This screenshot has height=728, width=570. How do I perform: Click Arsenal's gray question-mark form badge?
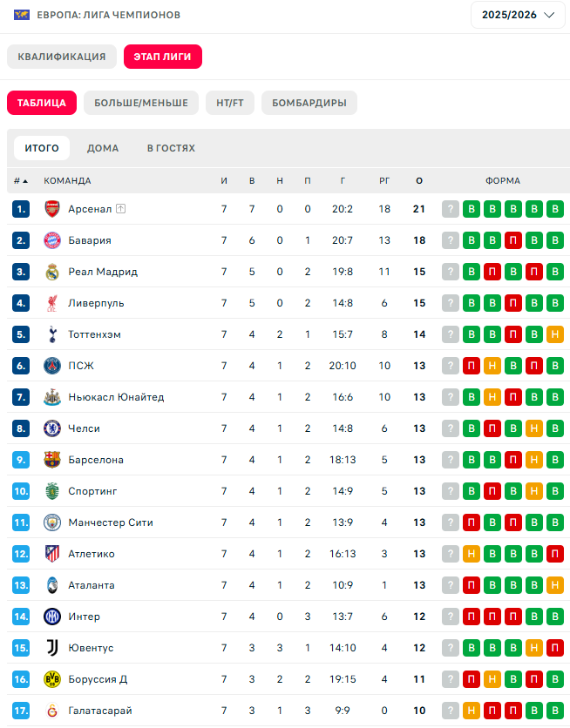pos(451,209)
